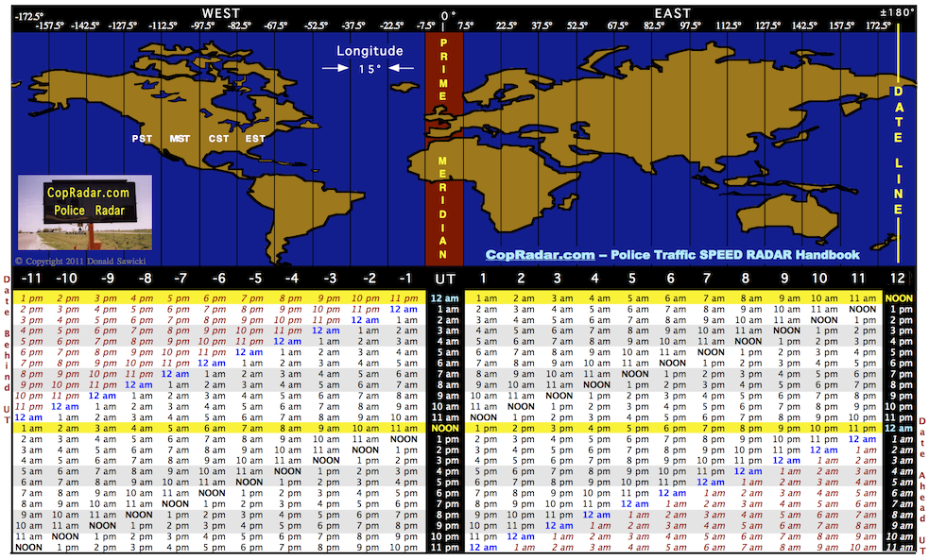Select the Copyright 2011 Donald Sawicki text
The image size is (929, 560).
[80, 261]
